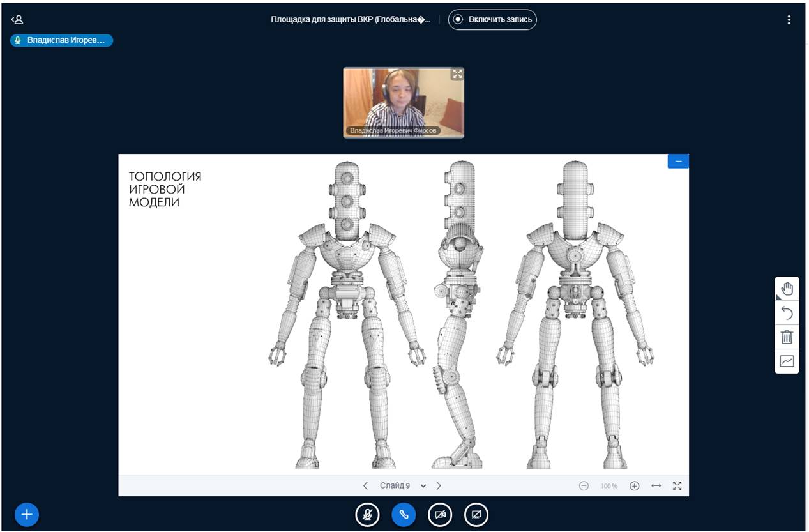
Task: Zoom in on the slide
Action: click(x=634, y=486)
